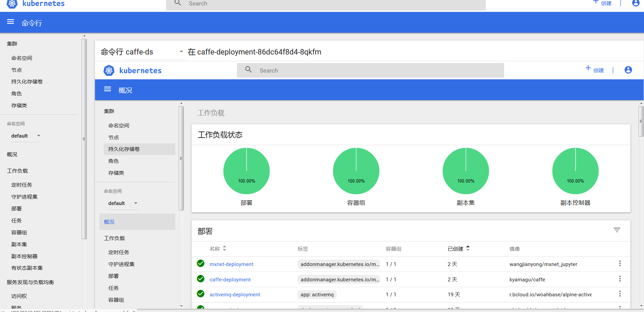Screen dimensions: 644x312
Task: Open the mxnet-deployment link
Action: point(231,264)
